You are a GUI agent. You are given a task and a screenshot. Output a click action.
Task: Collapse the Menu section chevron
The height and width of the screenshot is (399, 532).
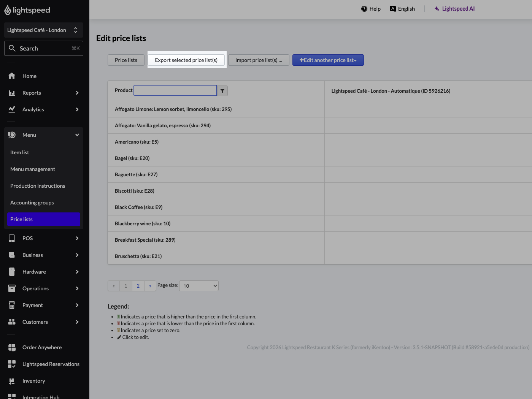[x=77, y=135]
